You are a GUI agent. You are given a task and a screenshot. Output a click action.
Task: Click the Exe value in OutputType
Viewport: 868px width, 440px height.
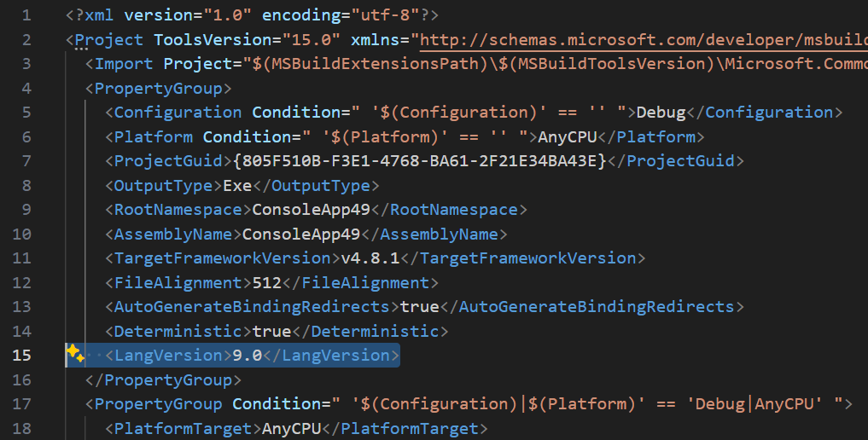point(237,185)
